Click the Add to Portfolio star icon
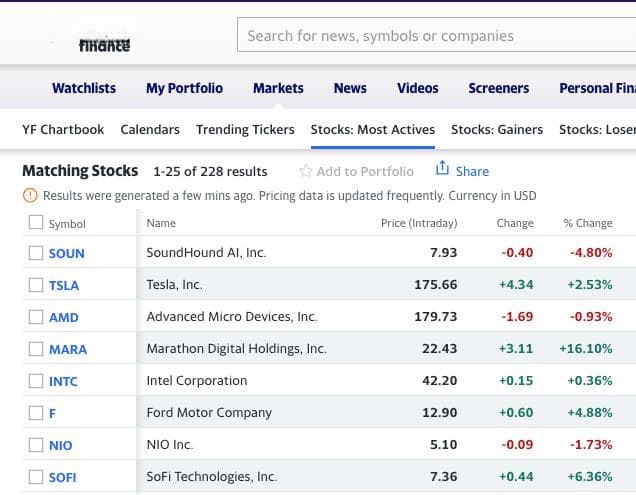Screen dimensions: 636x495 (305, 171)
